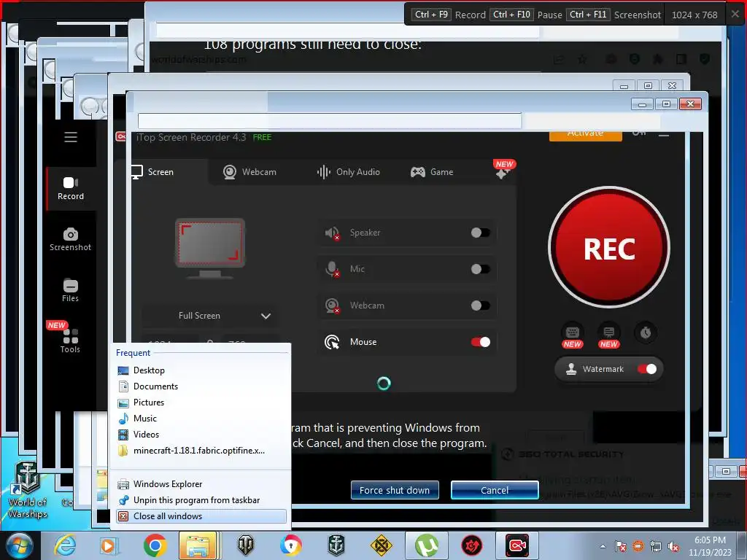Click Force shut down button
The height and width of the screenshot is (560, 747).
click(395, 490)
